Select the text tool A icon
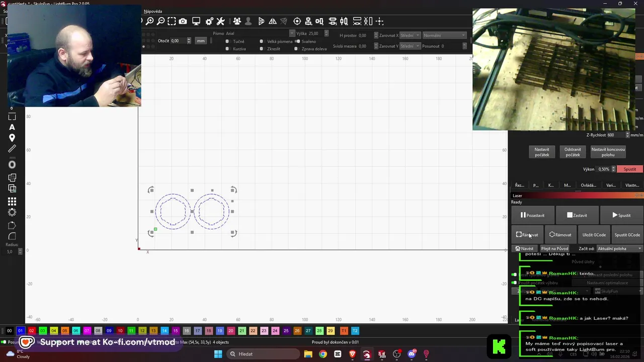This screenshot has height=362, width=644. point(12,127)
